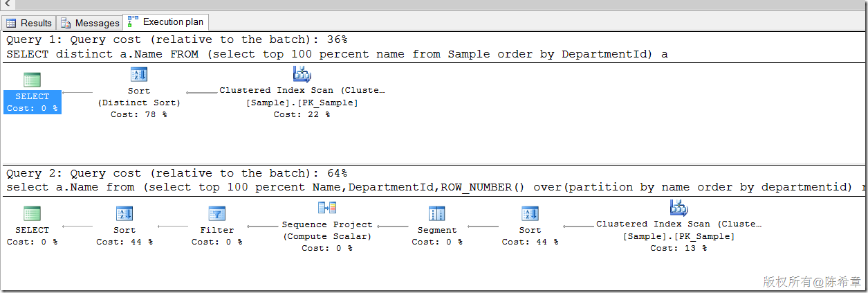This screenshot has height=293, width=868.
Task: Click the Query 1 cost header line
Action: [176, 39]
